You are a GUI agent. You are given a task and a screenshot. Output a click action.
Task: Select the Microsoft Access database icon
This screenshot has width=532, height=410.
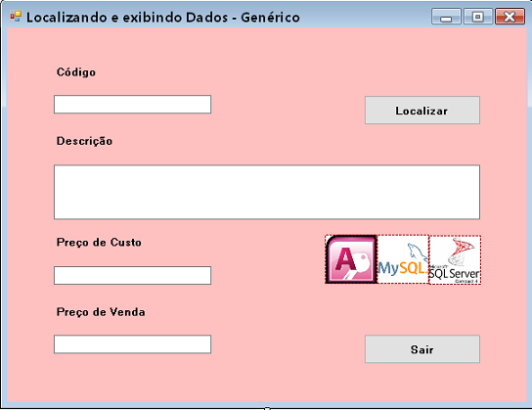[351, 259]
